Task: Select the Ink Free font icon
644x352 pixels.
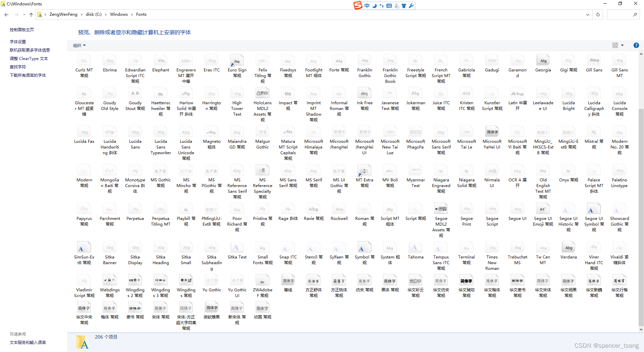Action: click(365, 93)
